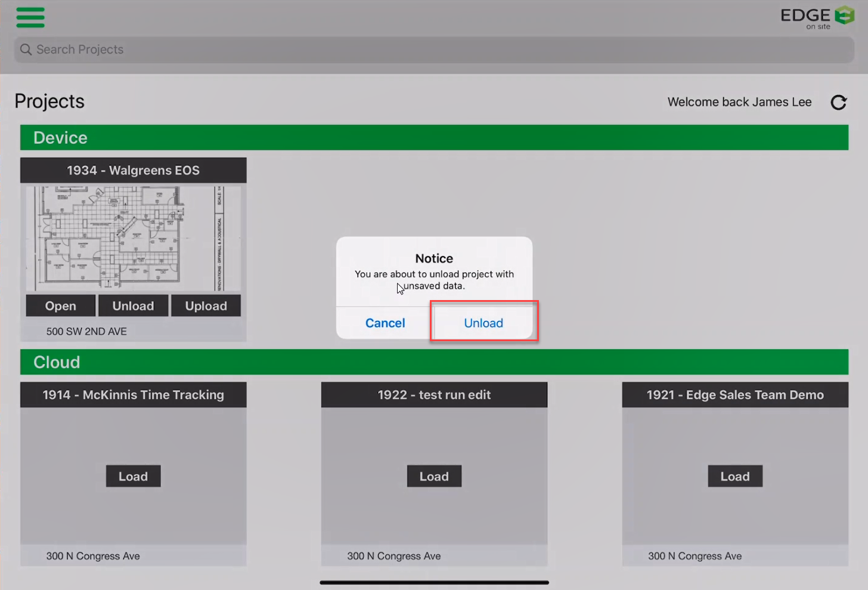Load the Edge Sales Team Demo project
Image resolution: width=868 pixels, height=590 pixels.
pyautogui.click(x=734, y=477)
